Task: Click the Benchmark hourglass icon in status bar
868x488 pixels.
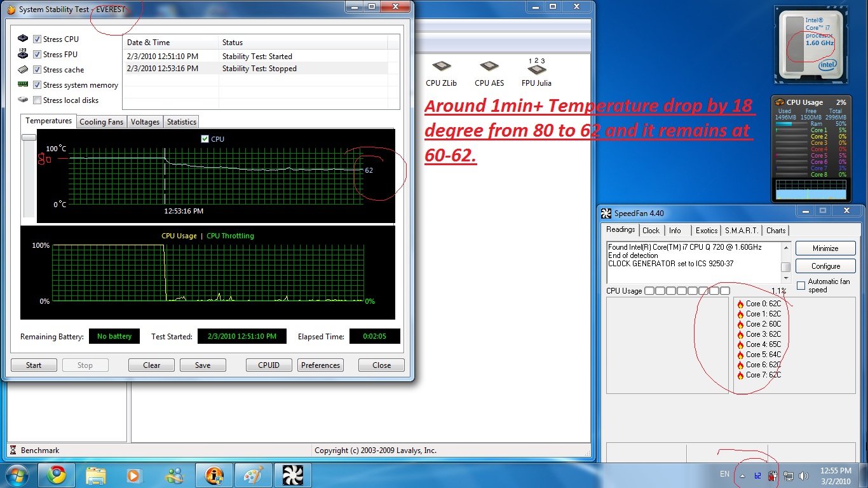Action: coord(13,450)
